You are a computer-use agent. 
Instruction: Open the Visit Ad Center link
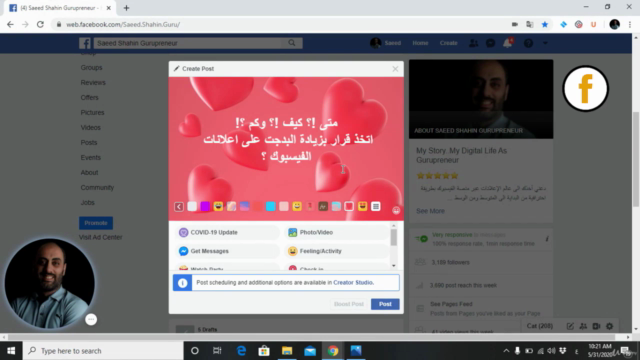[x=100, y=237]
